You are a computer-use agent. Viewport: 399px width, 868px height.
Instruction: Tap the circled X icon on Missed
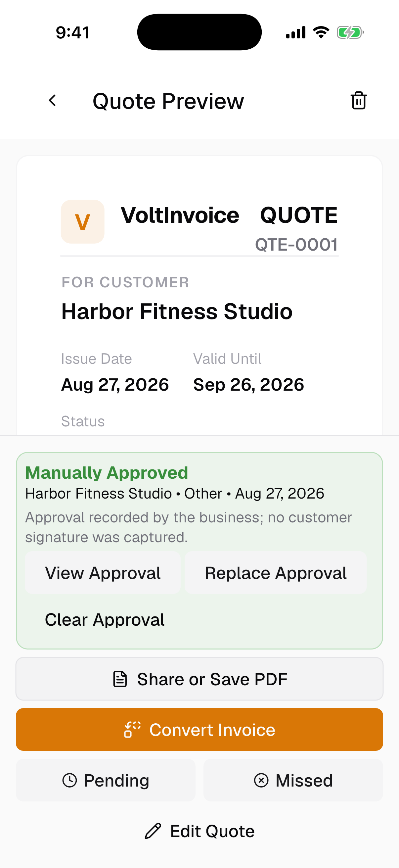(261, 780)
